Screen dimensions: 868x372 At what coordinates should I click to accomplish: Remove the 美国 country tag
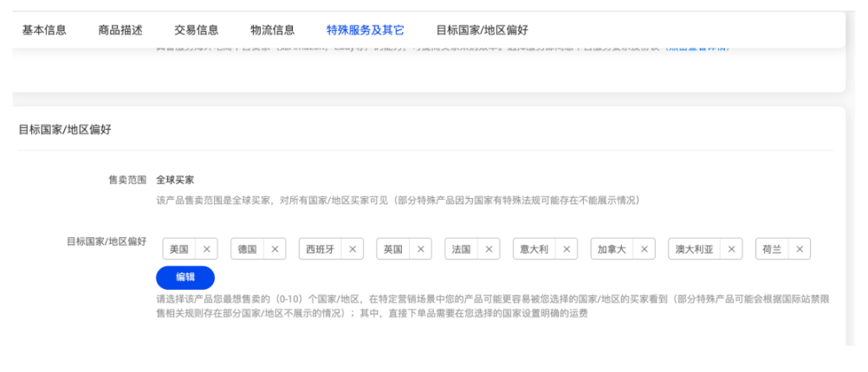206,249
